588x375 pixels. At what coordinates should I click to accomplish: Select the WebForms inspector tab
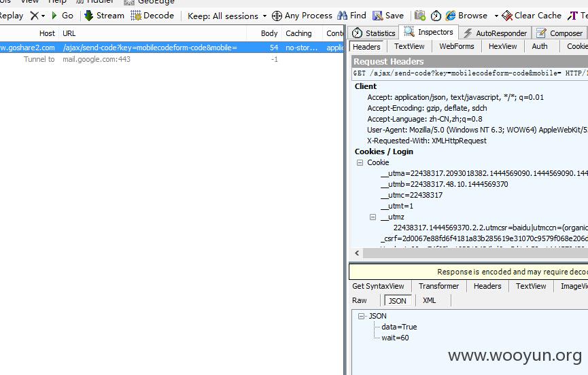456,46
